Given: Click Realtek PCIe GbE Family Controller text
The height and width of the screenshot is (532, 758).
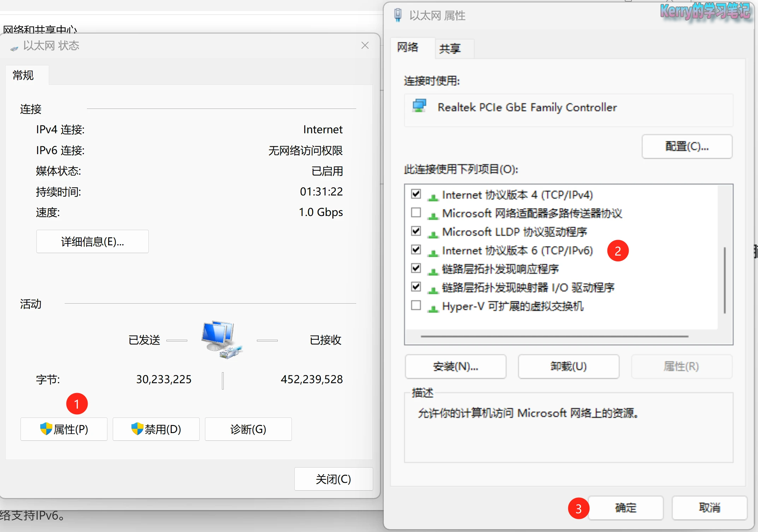Looking at the screenshot, I should [x=527, y=107].
